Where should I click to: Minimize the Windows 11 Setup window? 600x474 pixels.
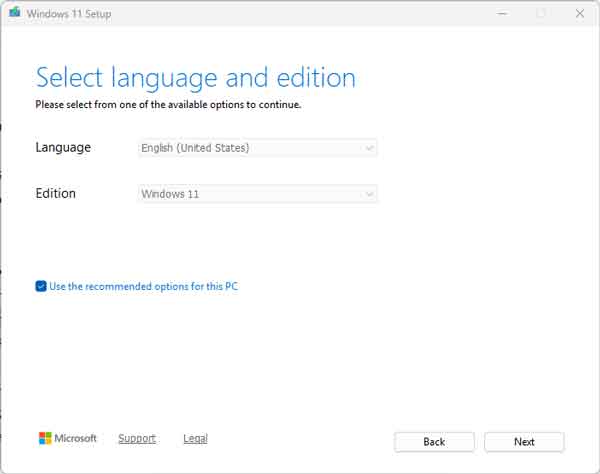point(502,13)
